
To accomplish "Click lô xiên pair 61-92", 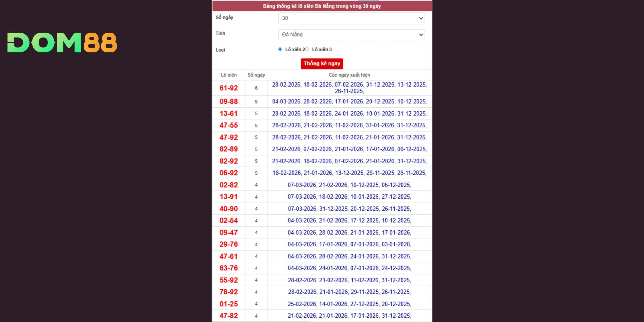I will click(x=228, y=88).
